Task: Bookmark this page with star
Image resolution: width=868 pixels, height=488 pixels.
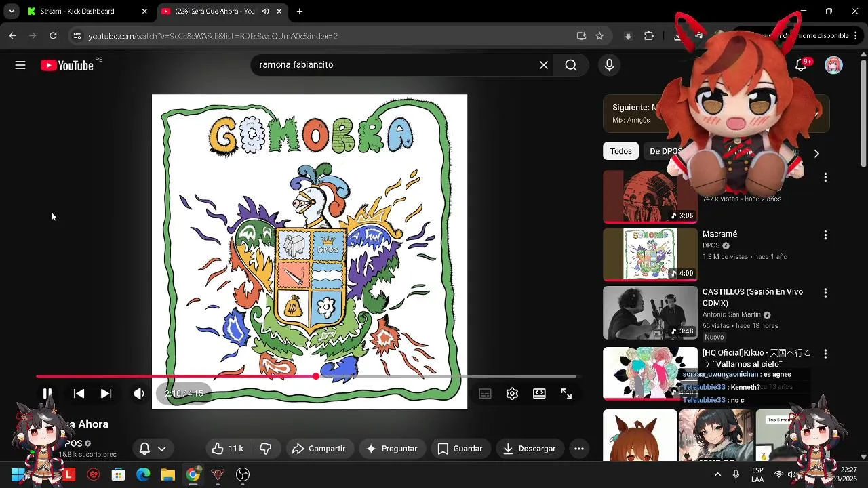Action: [599, 36]
